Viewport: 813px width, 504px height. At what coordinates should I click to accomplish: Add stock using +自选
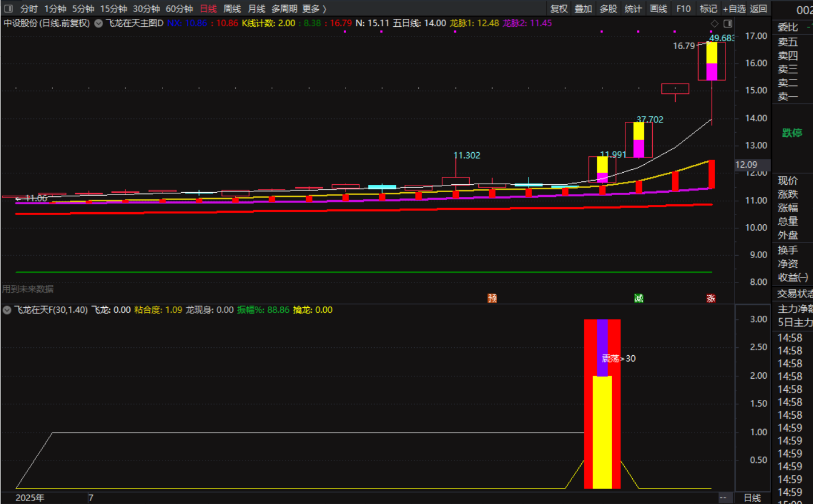(x=734, y=9)
